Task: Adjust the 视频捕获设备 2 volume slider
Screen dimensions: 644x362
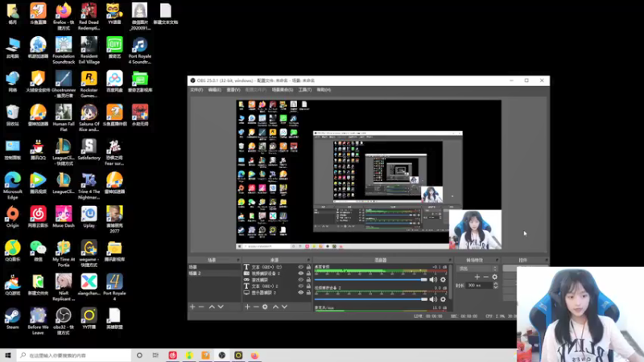Action: click(371, 299)
